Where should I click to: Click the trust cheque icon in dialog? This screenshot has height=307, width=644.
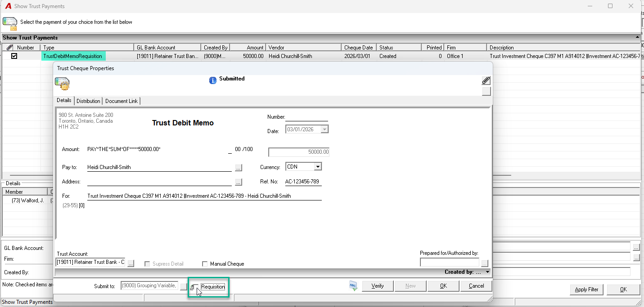coord(62,84)
